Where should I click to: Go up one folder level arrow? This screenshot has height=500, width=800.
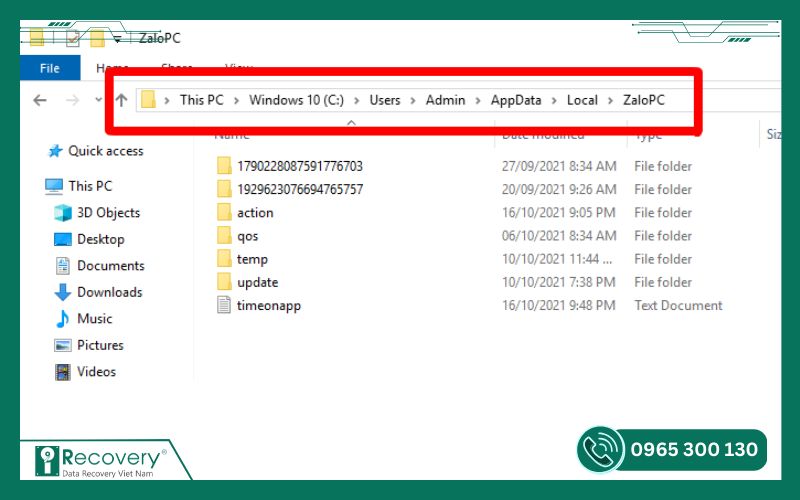coord(121,100)
